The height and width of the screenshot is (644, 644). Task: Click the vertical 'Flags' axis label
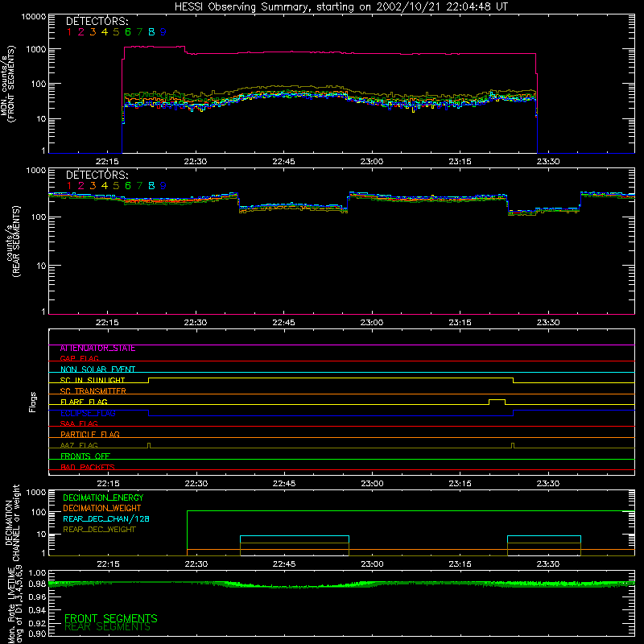(32, 402)
